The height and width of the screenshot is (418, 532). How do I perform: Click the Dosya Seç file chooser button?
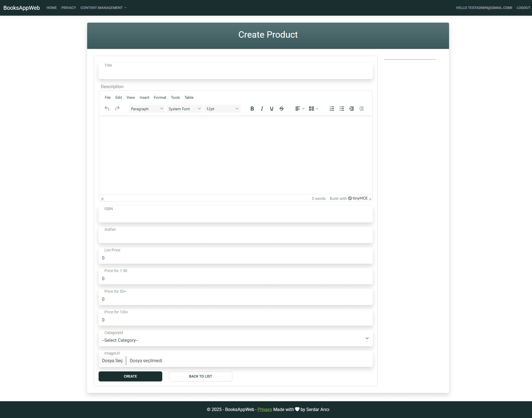(112, 361)
